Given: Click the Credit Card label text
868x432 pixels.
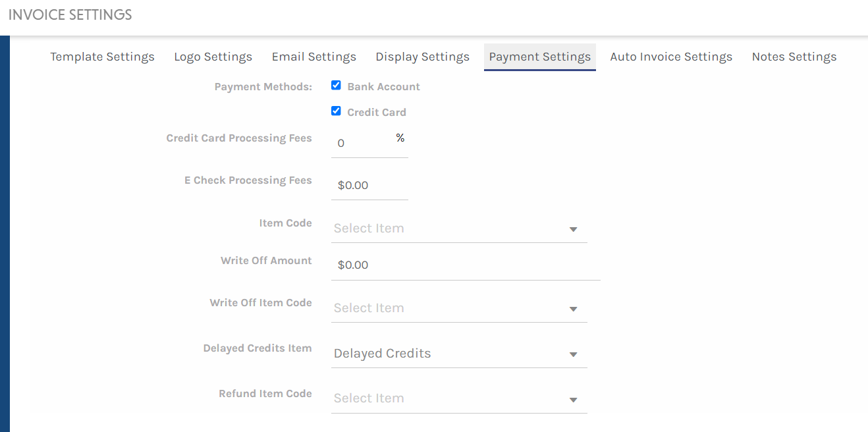Looking at the screenshot, I should [377, 113].
